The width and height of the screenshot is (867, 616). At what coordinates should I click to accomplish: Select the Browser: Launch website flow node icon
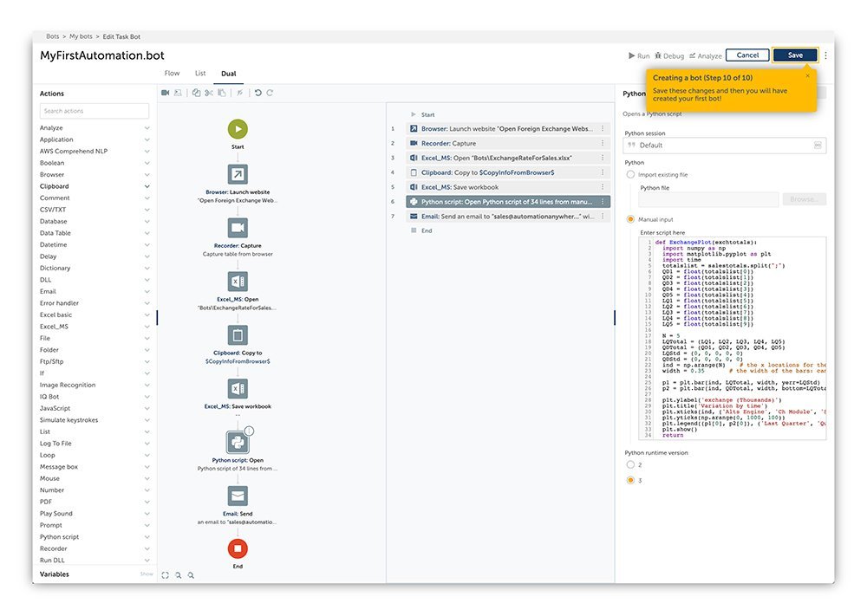point(238,175)
